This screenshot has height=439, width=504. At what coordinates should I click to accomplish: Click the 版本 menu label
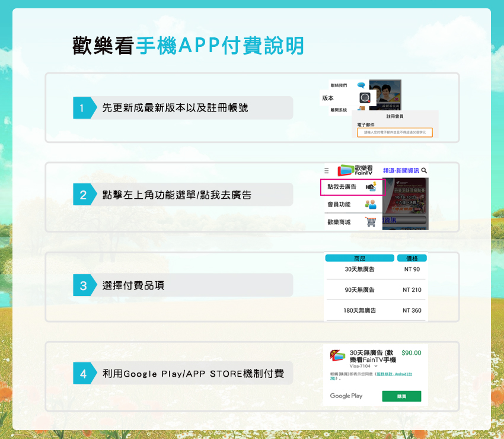click(x=328, y=98)
